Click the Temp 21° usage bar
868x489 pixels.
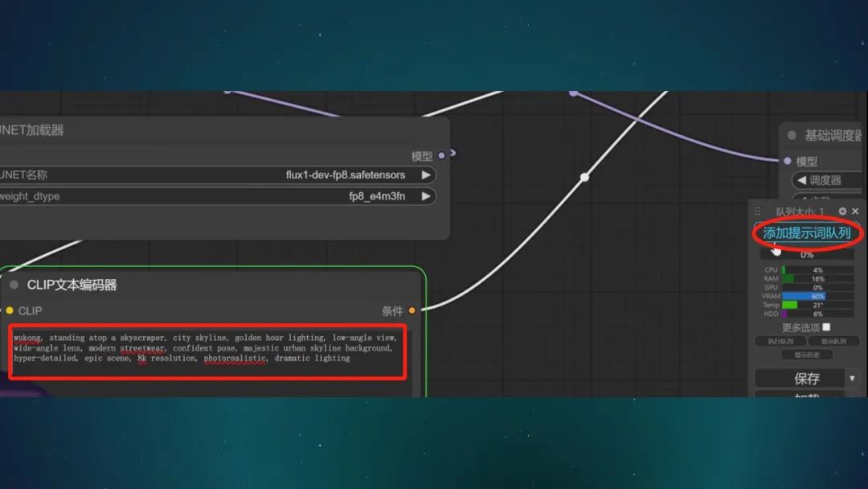pyautogui.click(x=817, y=305)
